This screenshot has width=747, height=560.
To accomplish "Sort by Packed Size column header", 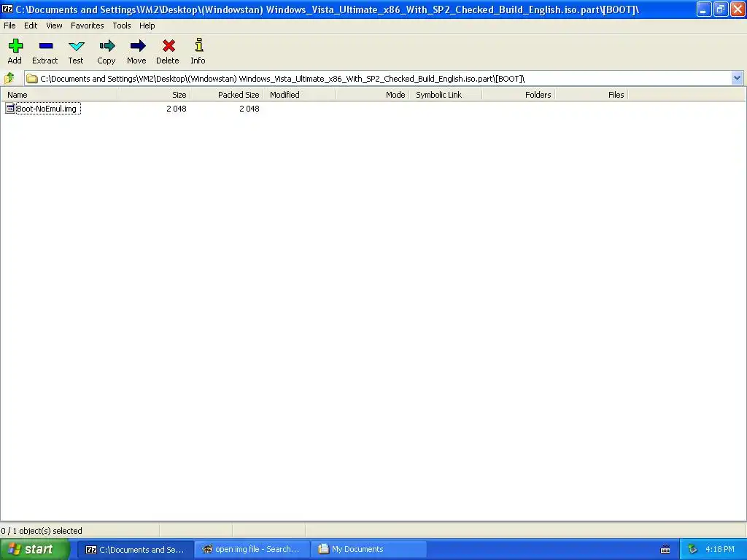I will click(x=226, y=95).
